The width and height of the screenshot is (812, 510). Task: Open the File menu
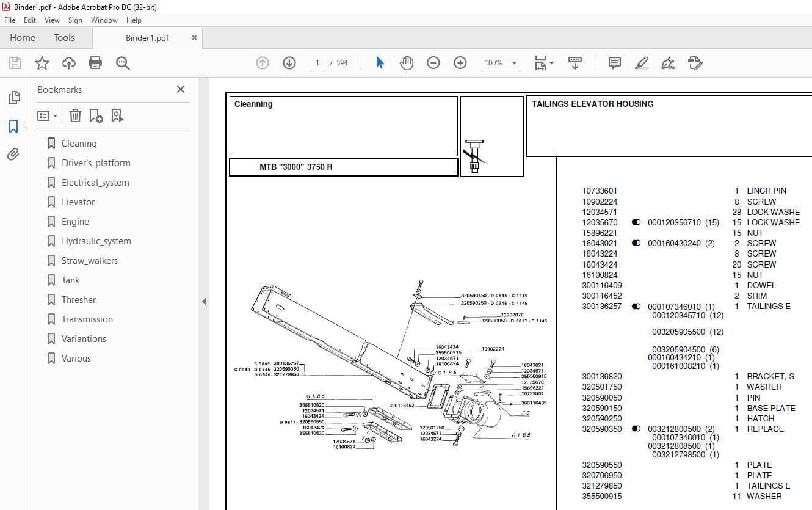coord(10,20)
